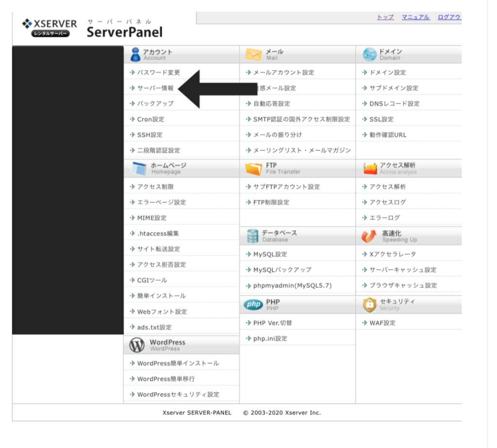Go to トップ in the header links
Viewport: 497px width, 448px height.
point(385,17)
